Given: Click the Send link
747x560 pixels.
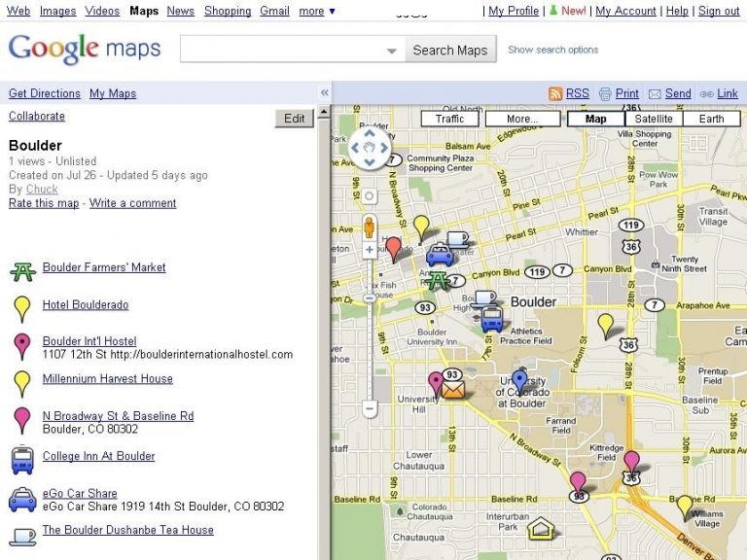Looking at the screenshot, I should pos(678,93).
